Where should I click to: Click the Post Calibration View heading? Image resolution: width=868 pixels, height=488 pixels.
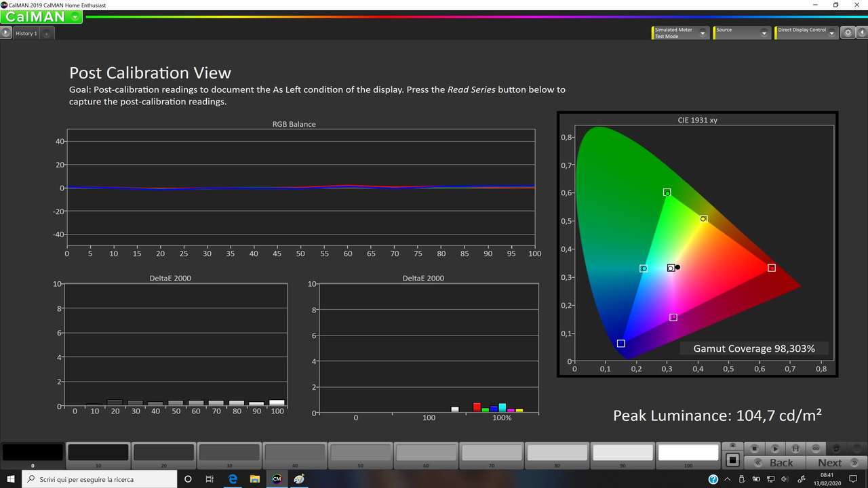(150, 73)
